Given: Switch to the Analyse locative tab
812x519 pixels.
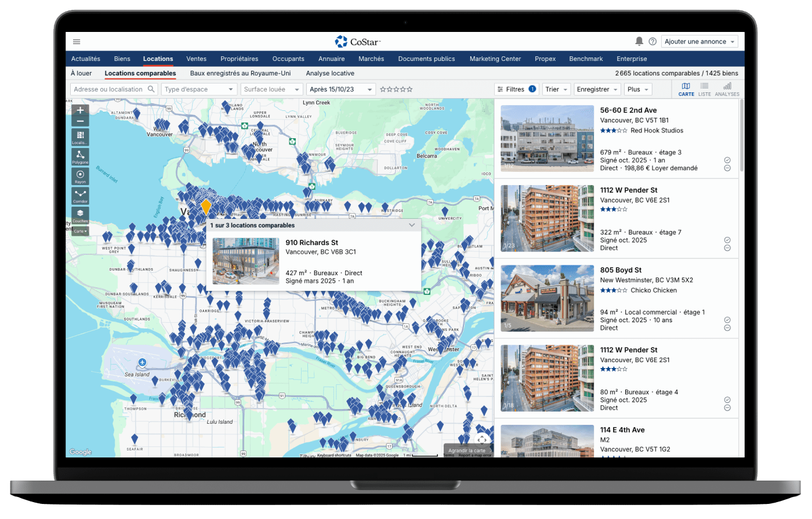Looking at the screenshot, I should click(x=330, y=74).
